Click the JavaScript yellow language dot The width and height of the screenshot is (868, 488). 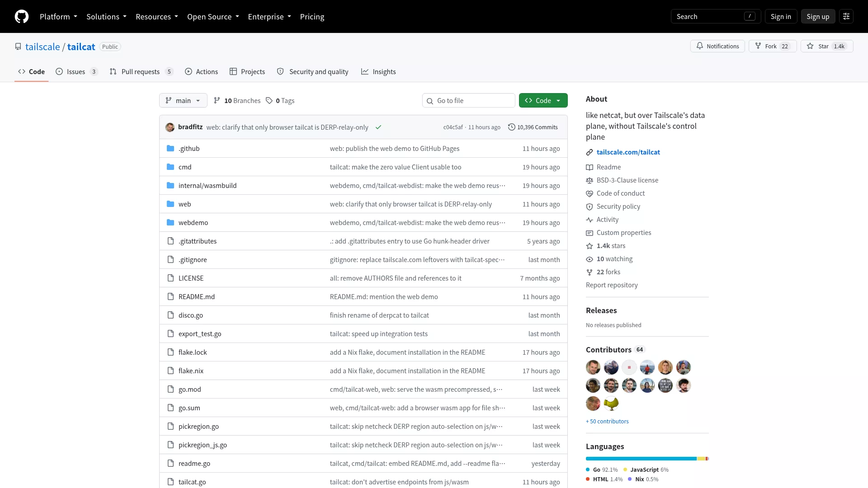[x=625, y=470]
